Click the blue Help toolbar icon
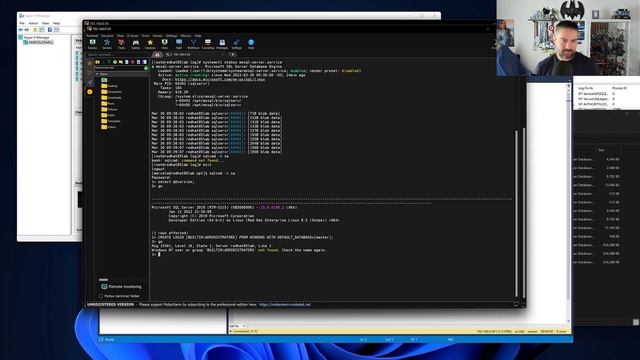 pyautogui.click(x=251, y=44)
